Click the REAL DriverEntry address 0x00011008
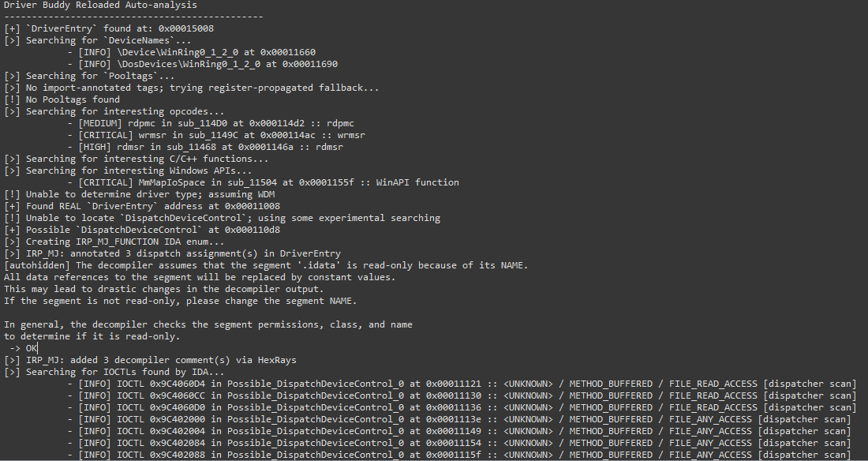The height and width of the screenshot is (461, 868). tap(252, 206)
